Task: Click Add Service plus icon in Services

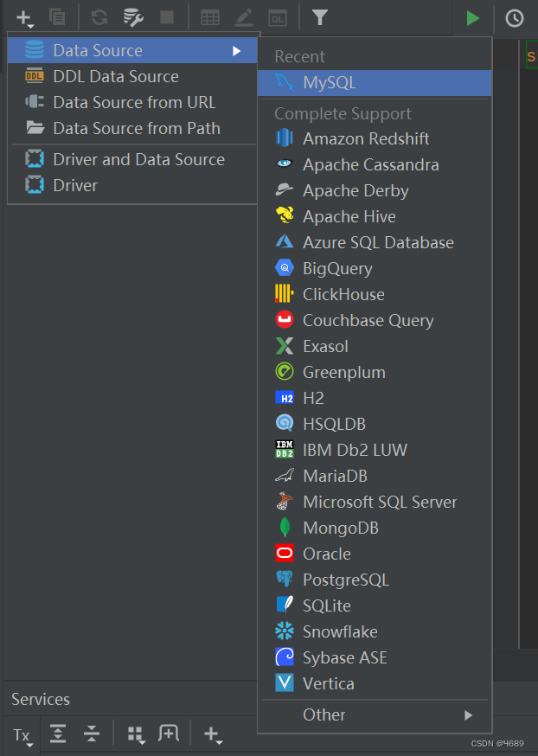Action: click(x=212, y=734)
